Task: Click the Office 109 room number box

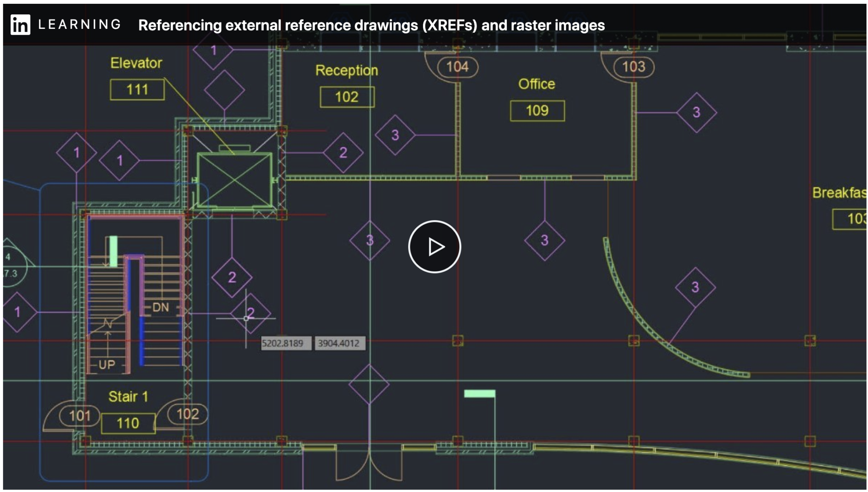Action: [x=537, y=111]
